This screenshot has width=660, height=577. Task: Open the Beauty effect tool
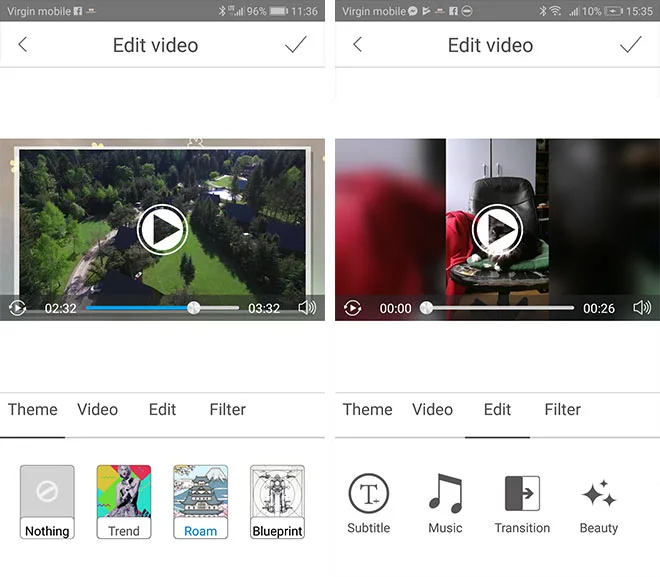598,503
